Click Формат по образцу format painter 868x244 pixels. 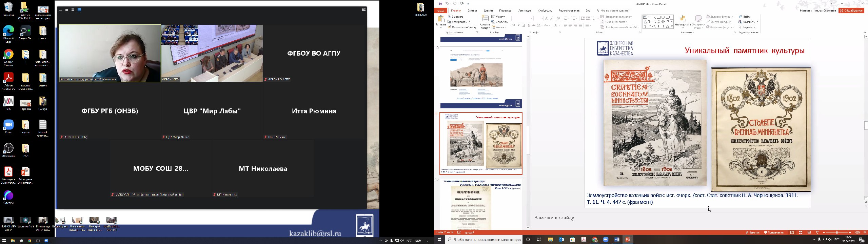pyautogui.click(x=462, y=27)
